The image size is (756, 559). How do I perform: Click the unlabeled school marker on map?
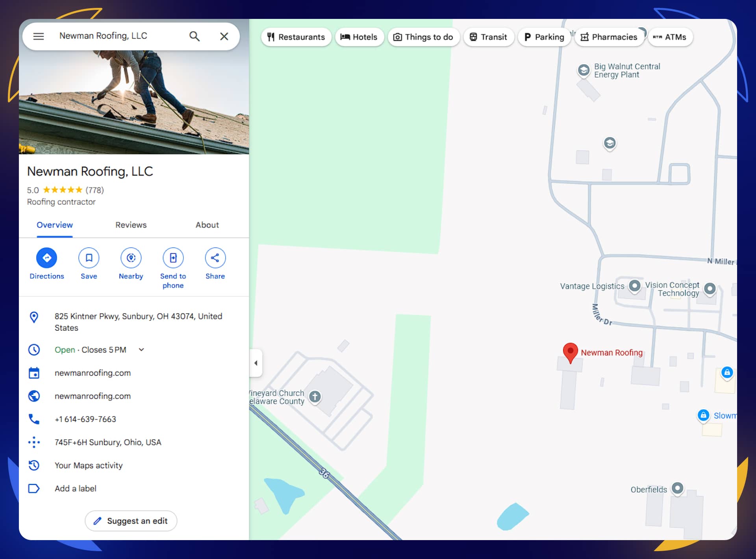(x=610, y=143)
